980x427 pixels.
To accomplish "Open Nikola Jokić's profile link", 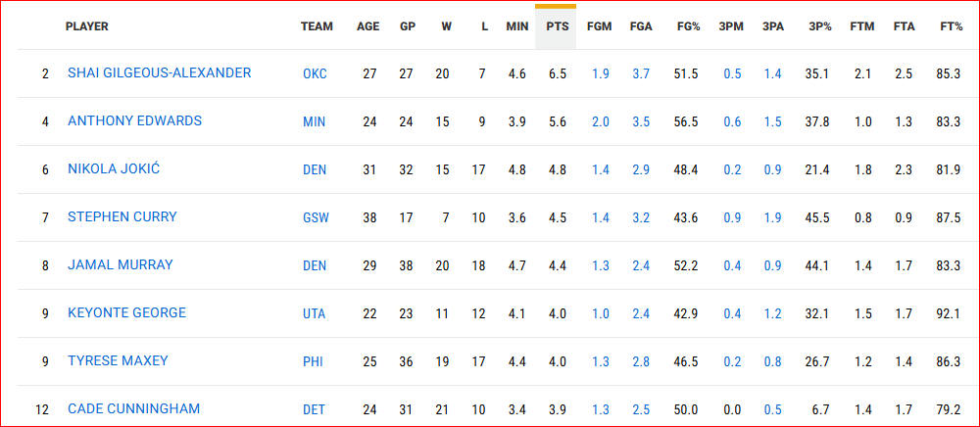I will 114,169.
